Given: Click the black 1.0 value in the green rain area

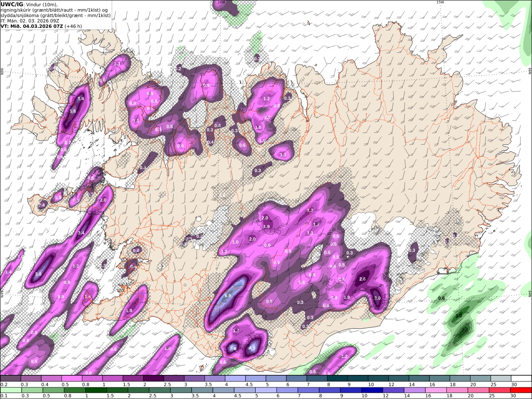Looking at the screenshot, I should click(459, 316).
